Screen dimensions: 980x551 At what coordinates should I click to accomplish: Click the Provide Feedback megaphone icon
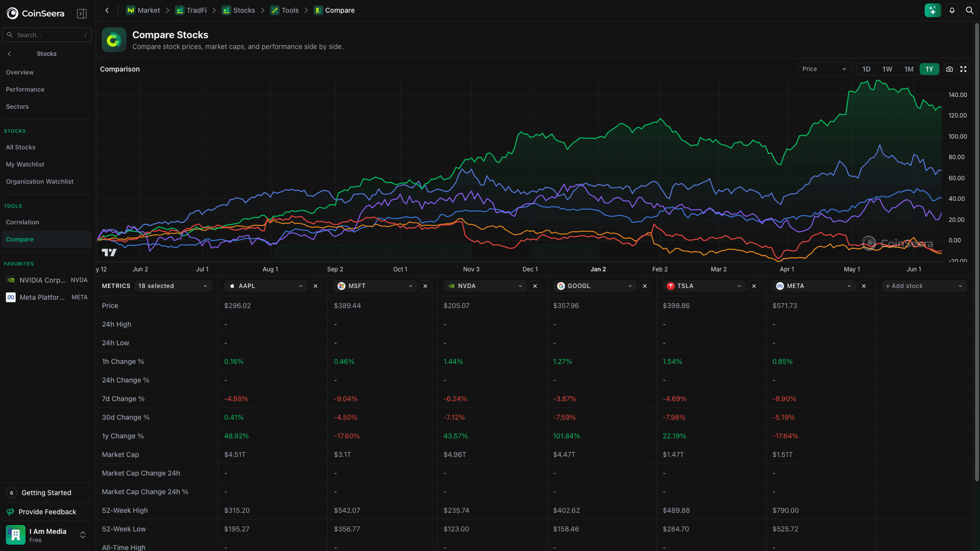pos(10,512)
